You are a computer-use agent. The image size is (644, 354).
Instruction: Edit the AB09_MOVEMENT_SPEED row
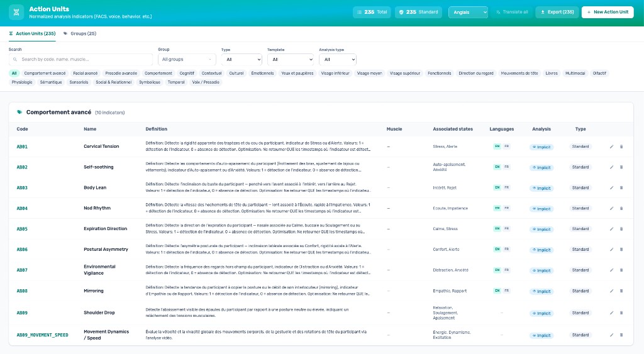pos(611,335)
